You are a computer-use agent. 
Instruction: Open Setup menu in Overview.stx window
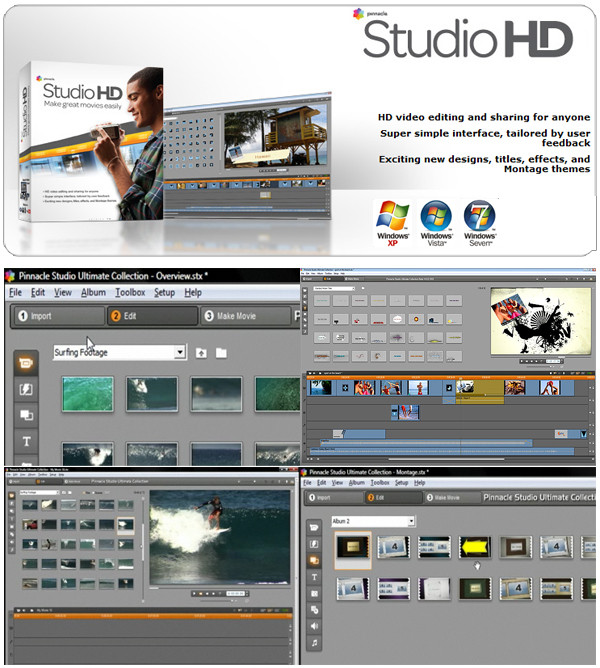click(x=164, y=293)
